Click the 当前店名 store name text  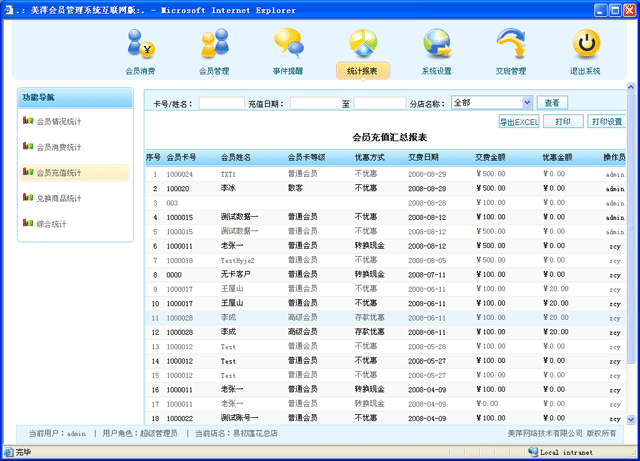pos(236,434)
